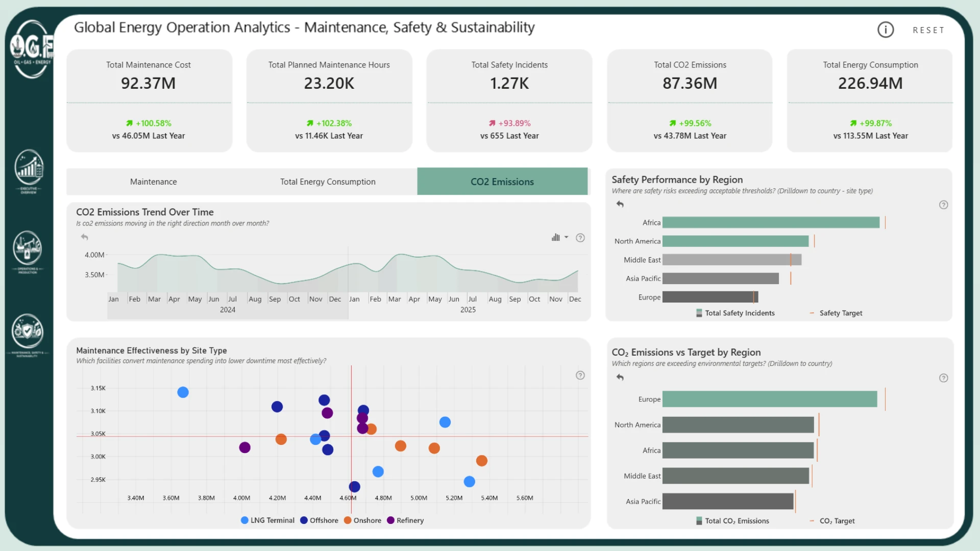
Task: Open the dashboard info icon
Action: 886,30
